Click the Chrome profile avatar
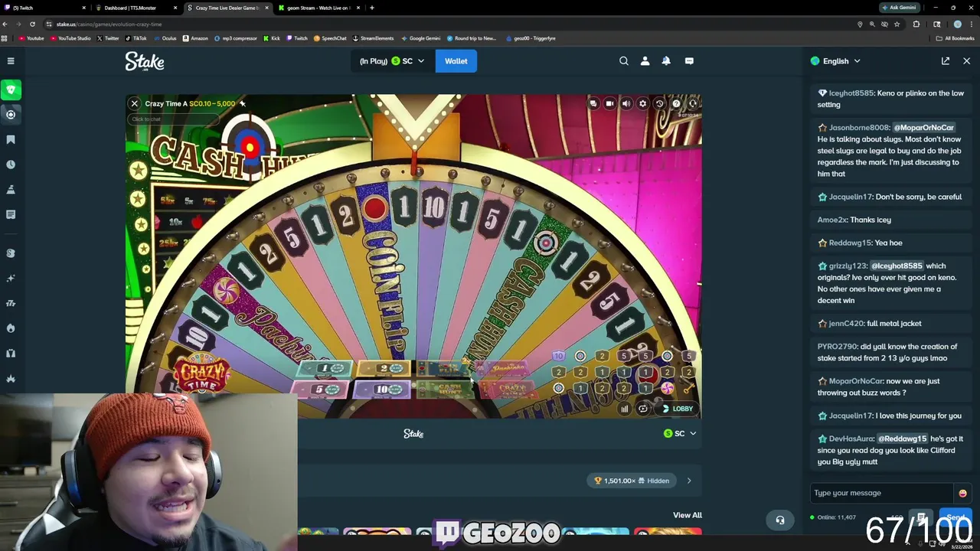 [x=957, y=24]
